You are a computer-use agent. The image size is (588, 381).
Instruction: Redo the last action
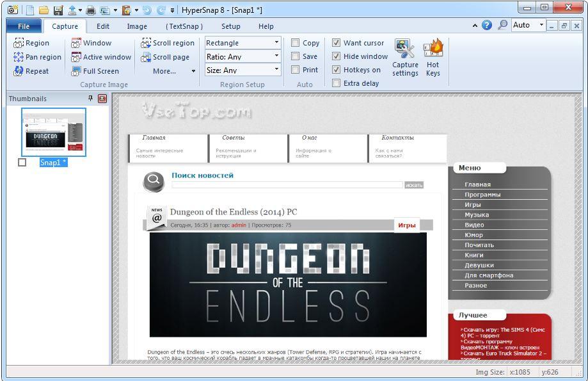[x=161, y=10]
